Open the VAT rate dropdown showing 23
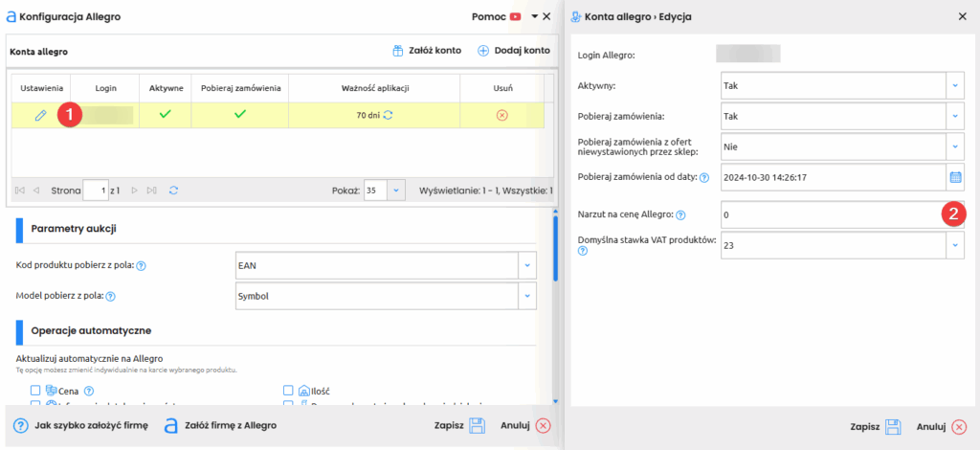Viewport: 980px width, 450px height. (x=954, y=244)
